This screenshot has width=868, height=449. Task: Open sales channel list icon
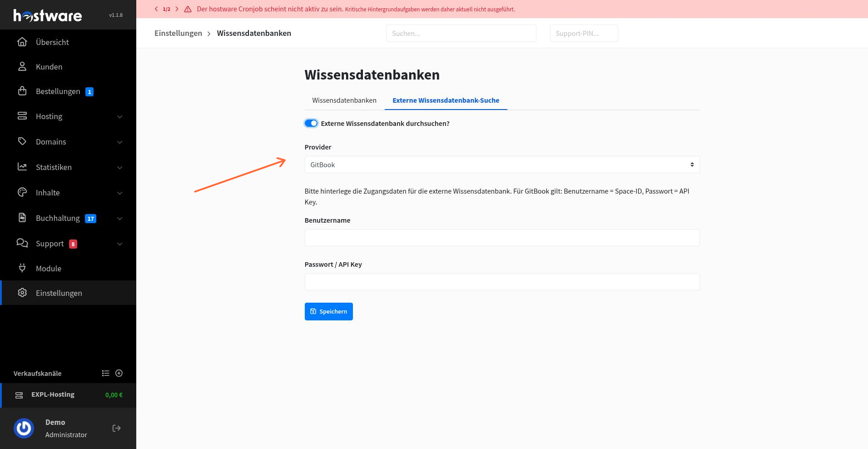106,373
